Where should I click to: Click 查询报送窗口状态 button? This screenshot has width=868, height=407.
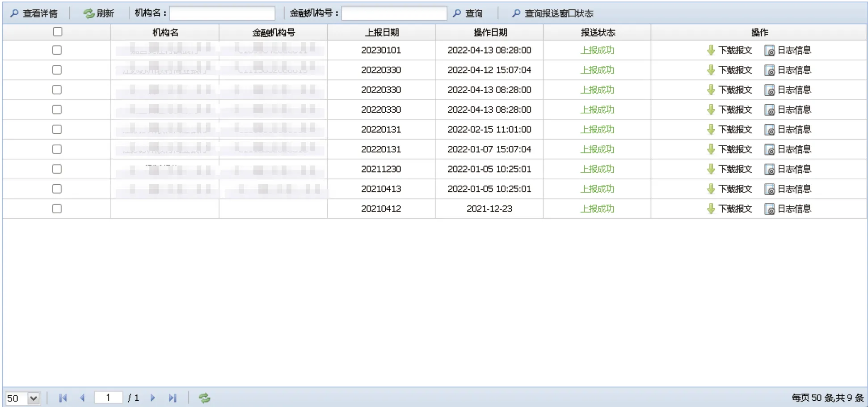coord(553,13)
